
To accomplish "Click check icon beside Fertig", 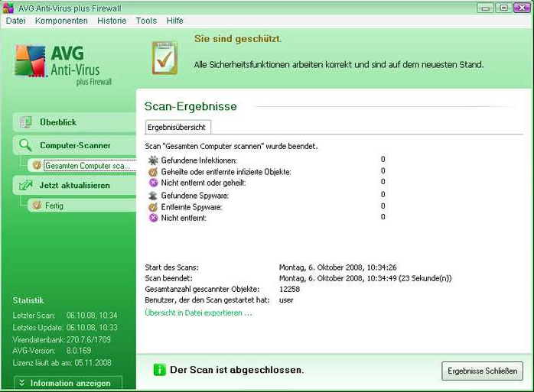I will click(37, 206).
